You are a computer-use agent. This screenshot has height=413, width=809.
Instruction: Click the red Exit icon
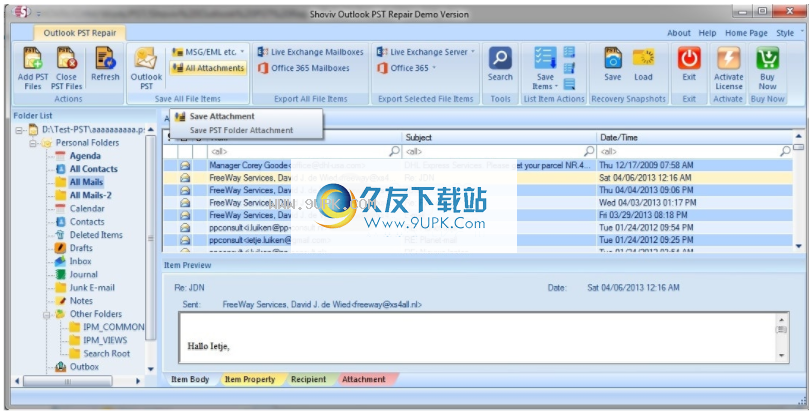pos(689,58)
